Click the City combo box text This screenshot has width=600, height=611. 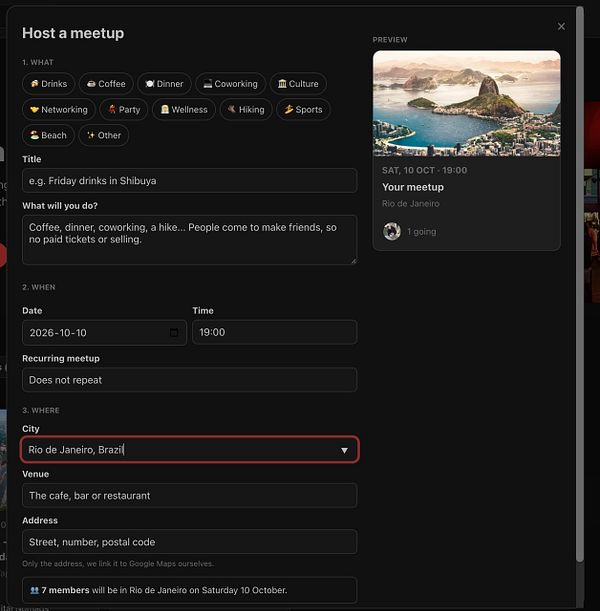pyautogui.click(x=76, y=450)
